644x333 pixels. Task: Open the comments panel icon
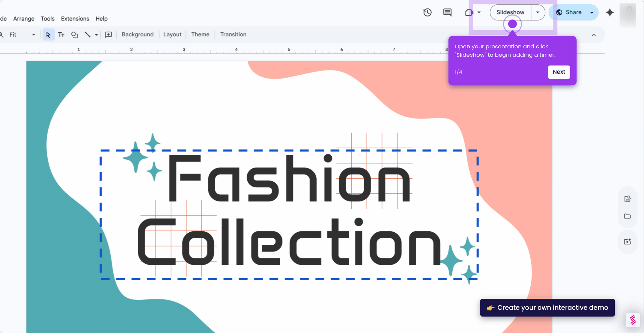tap(447, 12)
